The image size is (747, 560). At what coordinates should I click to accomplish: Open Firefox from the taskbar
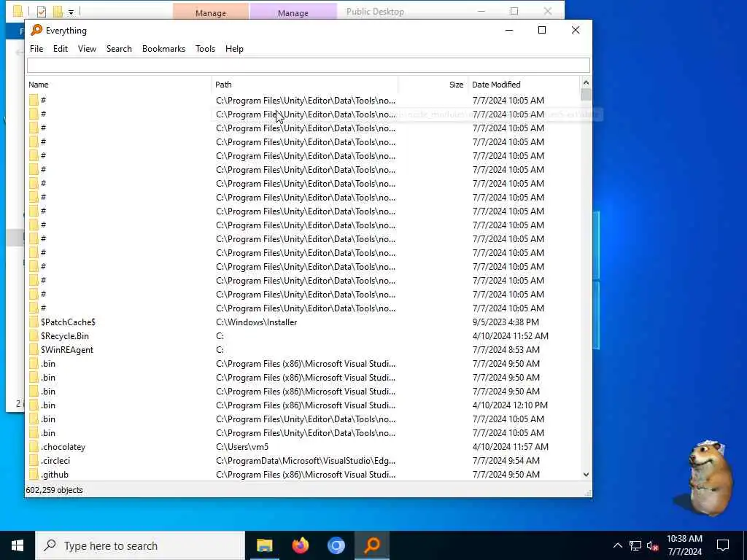coord(300,545)
